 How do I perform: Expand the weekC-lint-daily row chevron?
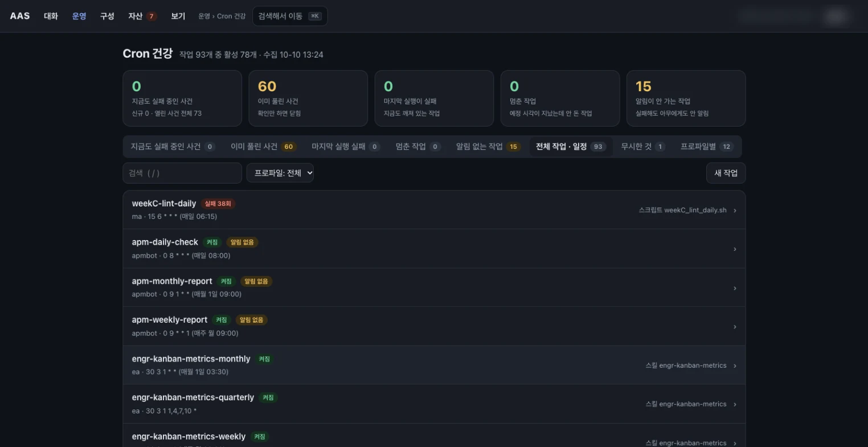point(735,210)
